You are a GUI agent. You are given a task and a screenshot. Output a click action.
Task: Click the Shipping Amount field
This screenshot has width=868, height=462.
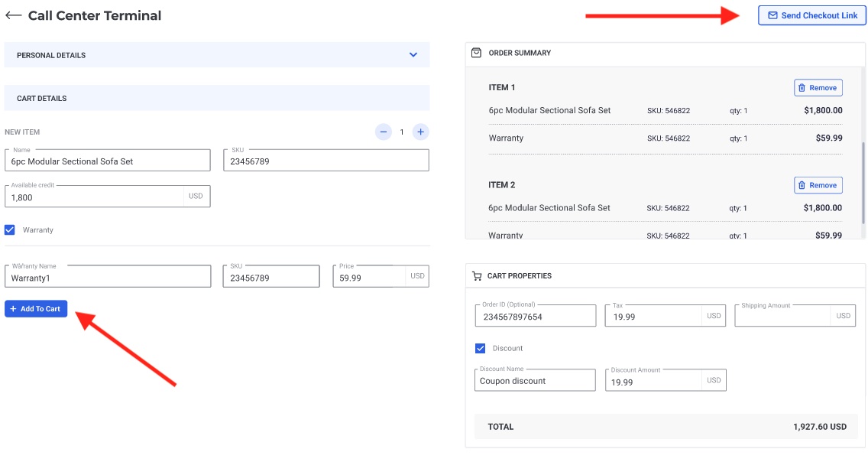[782, 317]
